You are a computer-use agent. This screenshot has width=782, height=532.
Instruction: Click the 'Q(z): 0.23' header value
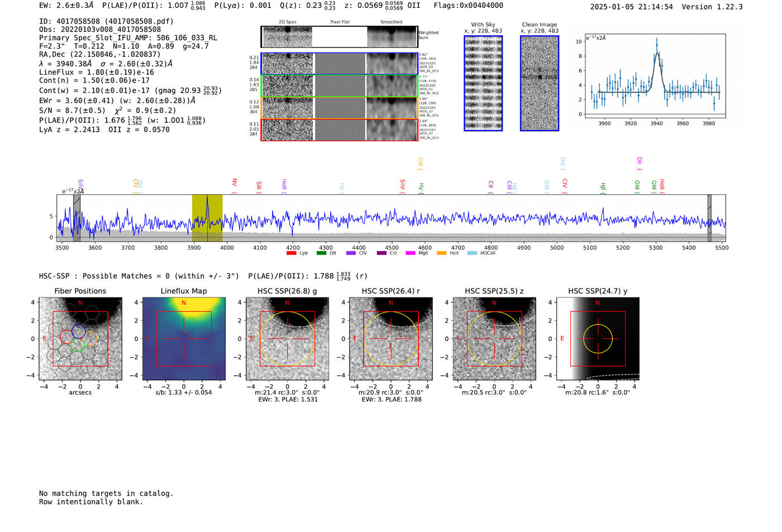point(301,6)
